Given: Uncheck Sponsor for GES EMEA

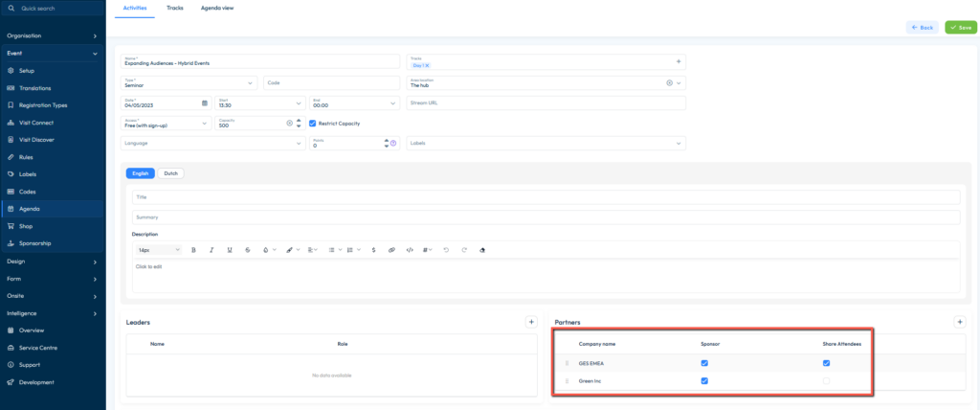Looking at the screenshot, I should (704, 363).
